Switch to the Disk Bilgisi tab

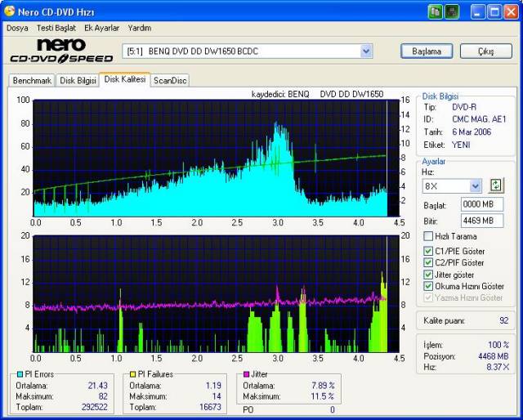78,80
